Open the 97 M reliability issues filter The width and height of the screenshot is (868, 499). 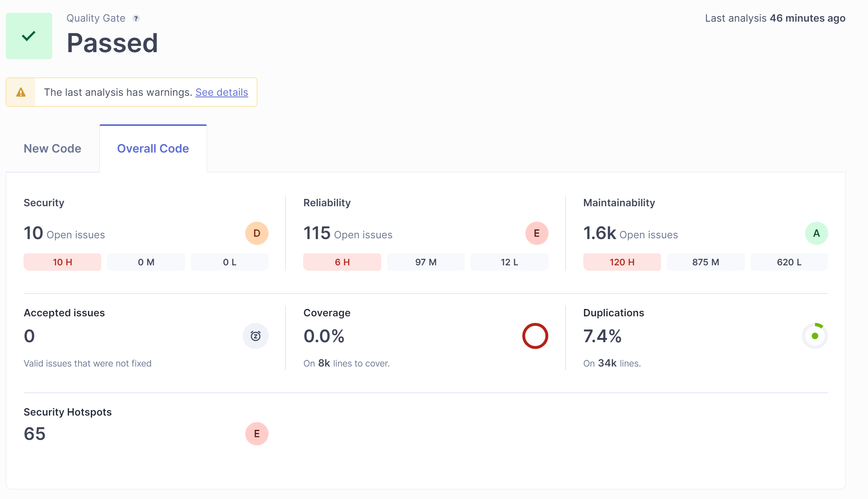pyautogui.click(x=426, y=262)
